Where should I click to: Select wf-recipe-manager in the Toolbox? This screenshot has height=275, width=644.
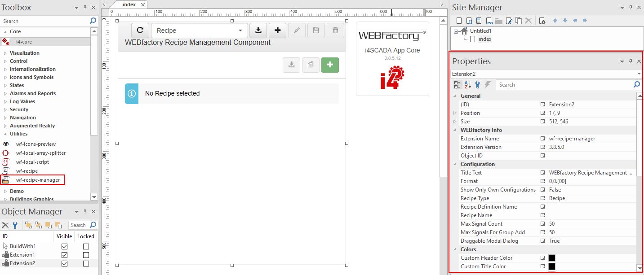(x=38, y=180)
